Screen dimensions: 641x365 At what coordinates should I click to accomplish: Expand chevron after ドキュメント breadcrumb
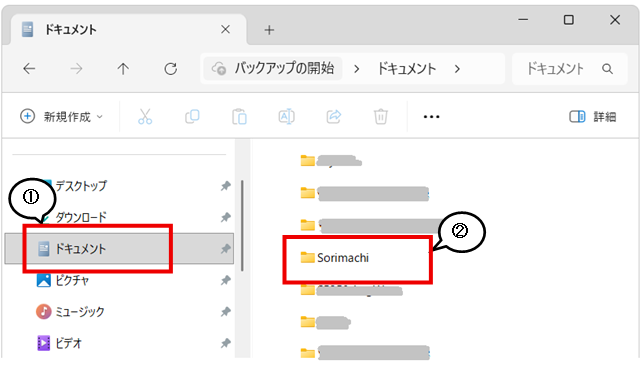(x=457, y=69)
